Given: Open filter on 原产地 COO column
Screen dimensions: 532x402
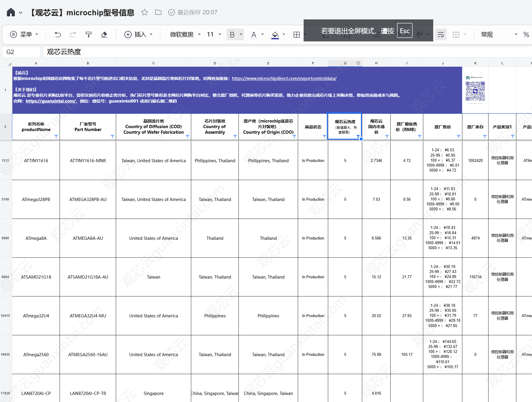Looking at the screenshot, I should coord(294,137).
